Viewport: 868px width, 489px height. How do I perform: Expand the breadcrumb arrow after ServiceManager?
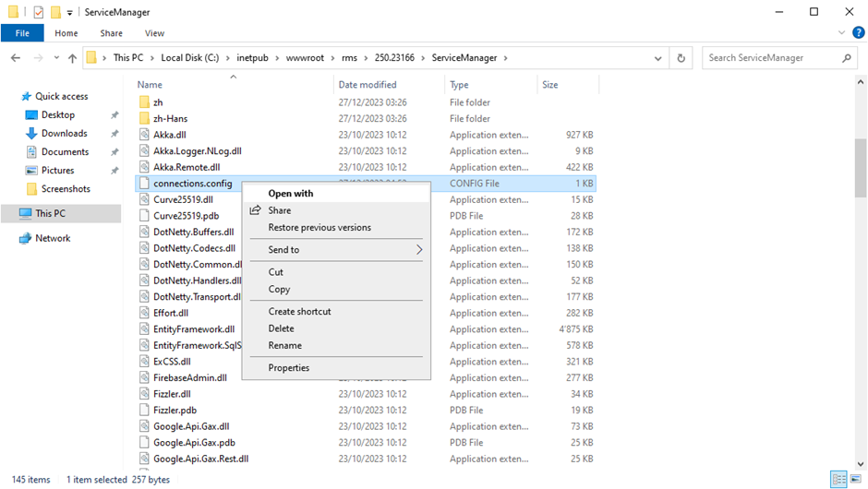pos(505,58)
